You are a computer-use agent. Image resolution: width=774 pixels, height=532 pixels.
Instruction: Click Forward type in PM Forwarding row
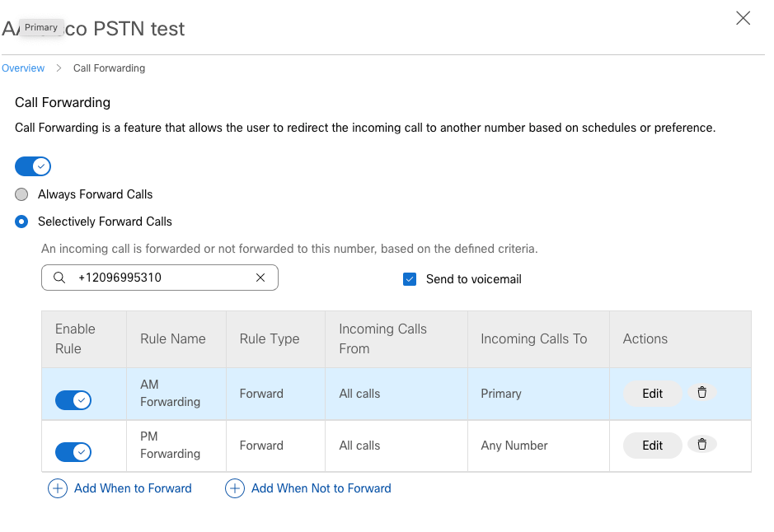pyautogui.click(x=261, y=446)
